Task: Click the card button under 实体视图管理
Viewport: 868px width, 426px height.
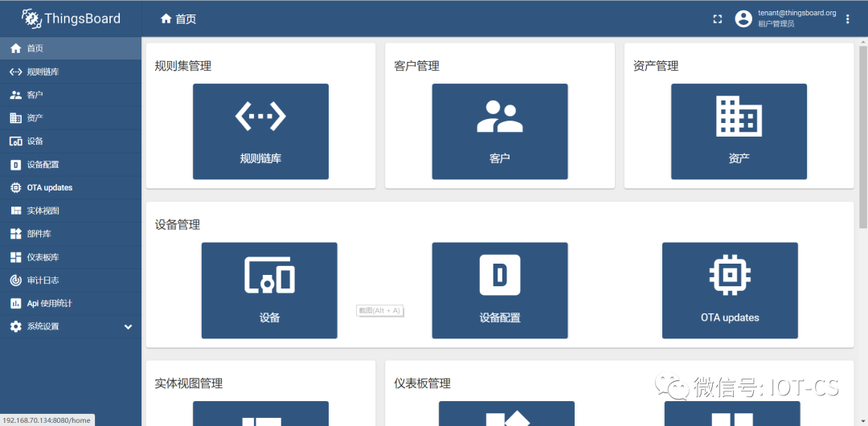Action: [260, 413]
